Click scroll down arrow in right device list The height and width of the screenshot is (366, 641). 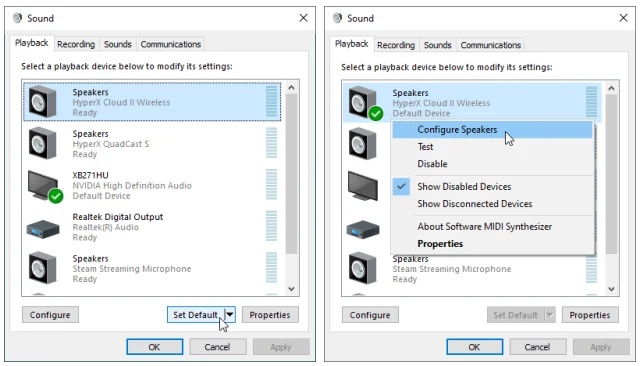611,289
